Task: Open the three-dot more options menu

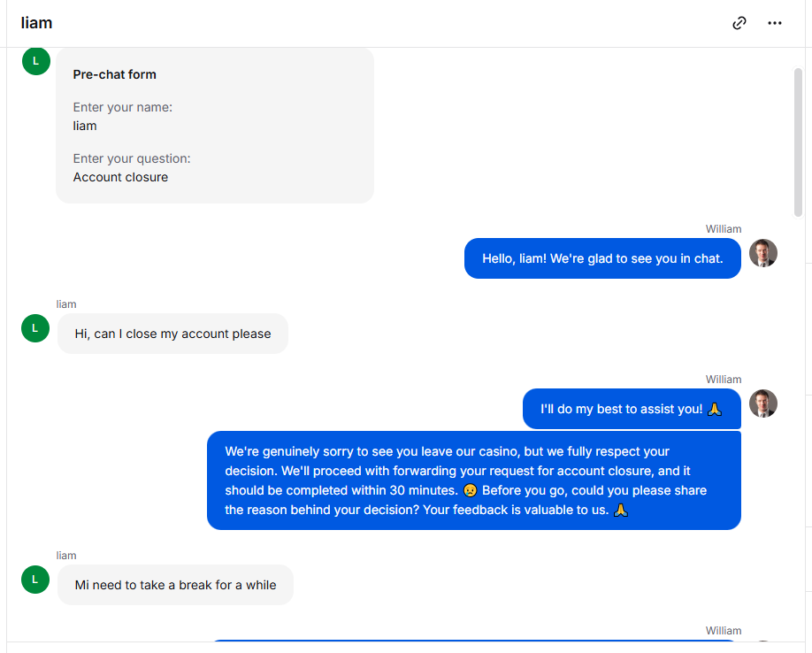Action: 774,23
